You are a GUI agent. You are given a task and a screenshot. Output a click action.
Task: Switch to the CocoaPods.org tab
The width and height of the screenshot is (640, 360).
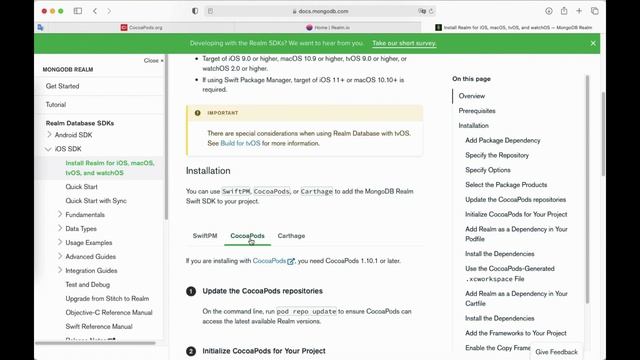(x=141, y=27)
